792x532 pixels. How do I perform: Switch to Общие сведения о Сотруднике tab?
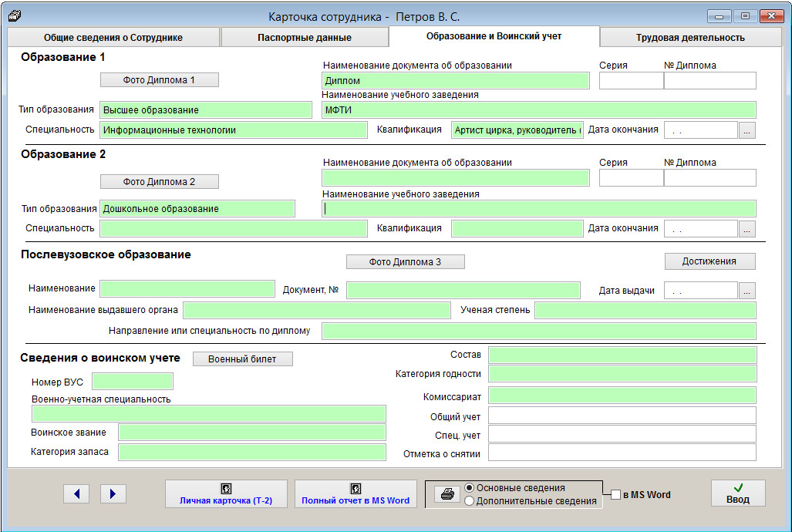coord(113,37)
